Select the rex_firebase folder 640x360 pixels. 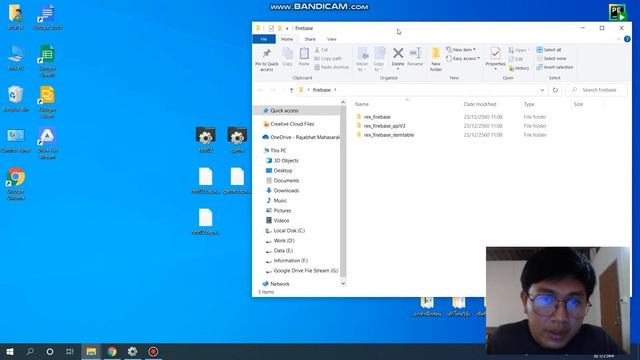[x=377, y=117]
